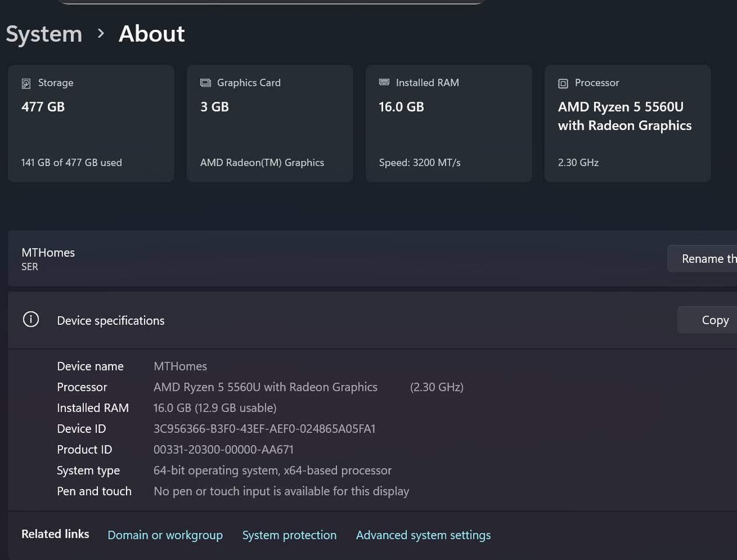This screenshot has width=737, height=560.
Task: Select System in the breadcrumb navigation
Action: (x=43, y=34)
